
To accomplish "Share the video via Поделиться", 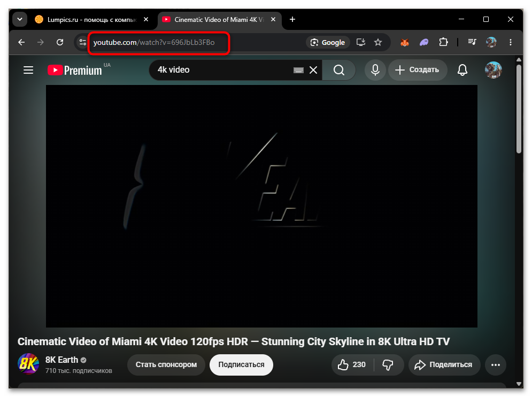I will (x=444, y=365).
